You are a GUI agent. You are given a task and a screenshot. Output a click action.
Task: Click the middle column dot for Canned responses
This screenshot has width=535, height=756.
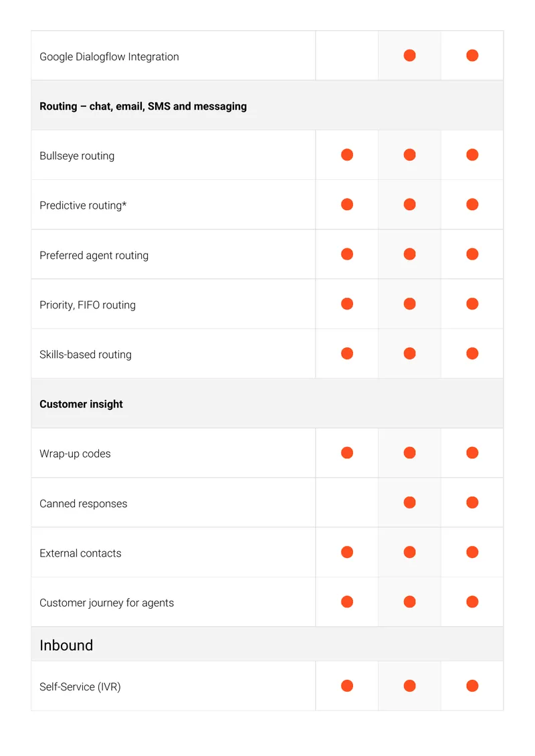tap(410, 502)
